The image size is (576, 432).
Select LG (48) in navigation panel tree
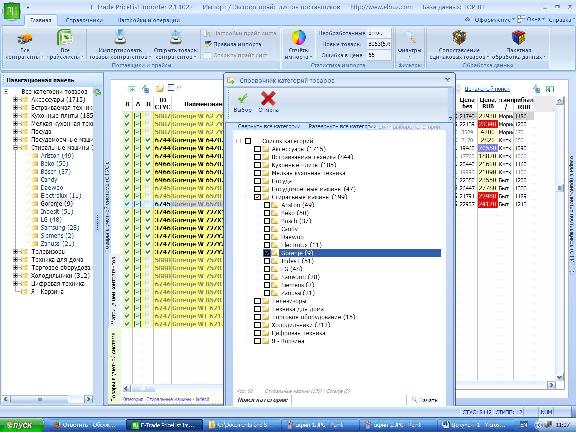tap(51, 220)
